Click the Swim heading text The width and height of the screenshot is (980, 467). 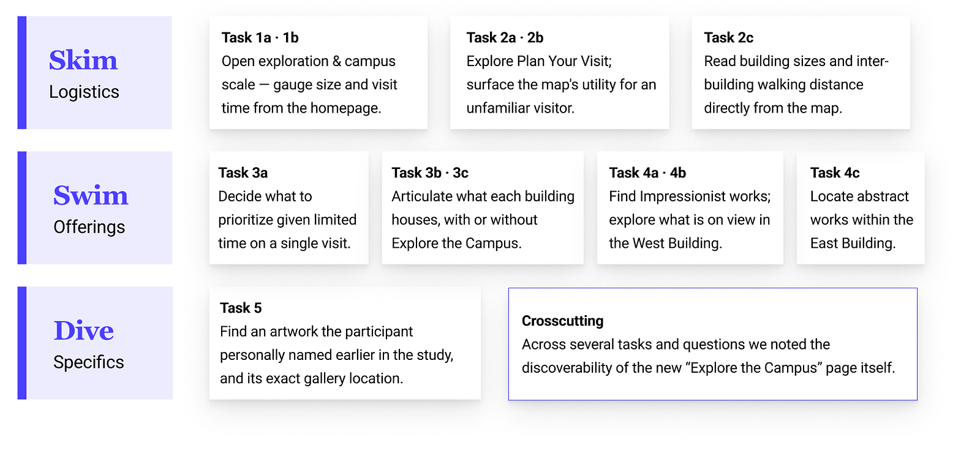pos(91,196)
